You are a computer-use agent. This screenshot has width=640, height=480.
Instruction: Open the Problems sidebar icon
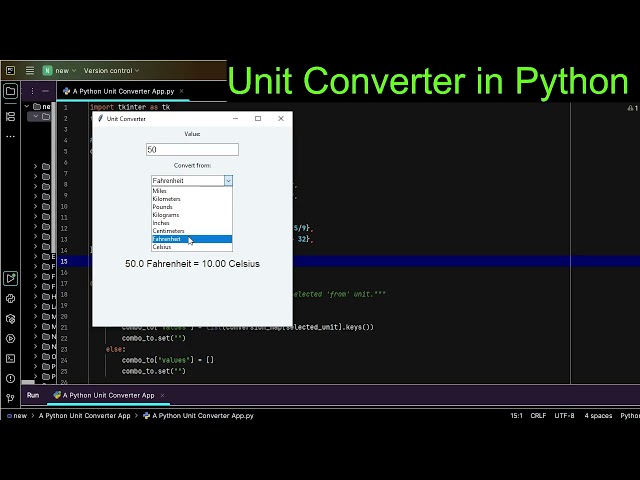point(11,378)
